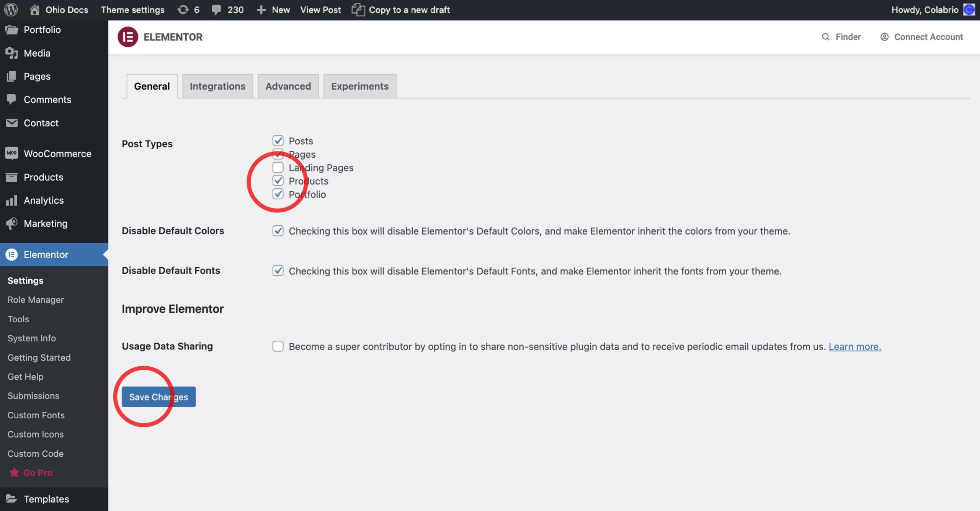Viewport: 980px width, 511px height.
Task: Click the Media icon in sidebar
Action: click(12, 53)
